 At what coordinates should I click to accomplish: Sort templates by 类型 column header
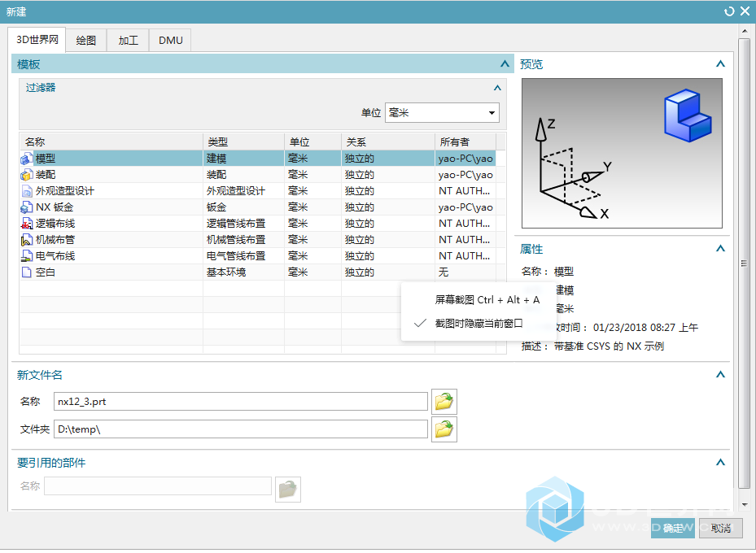click(243, 142)
